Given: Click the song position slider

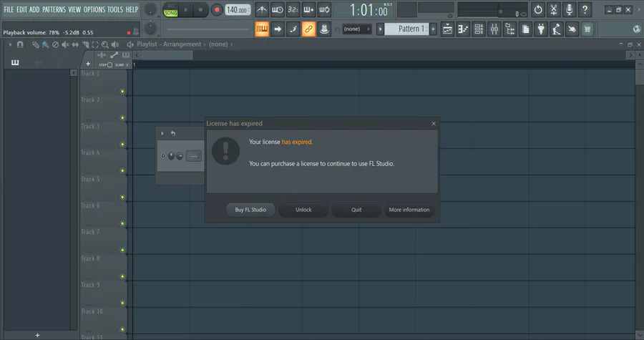Looking at the screenshot, I should tap(208, 29).
